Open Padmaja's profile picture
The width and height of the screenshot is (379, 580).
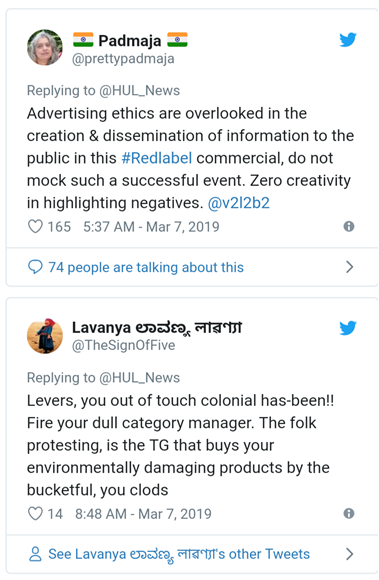pos(45,48)
